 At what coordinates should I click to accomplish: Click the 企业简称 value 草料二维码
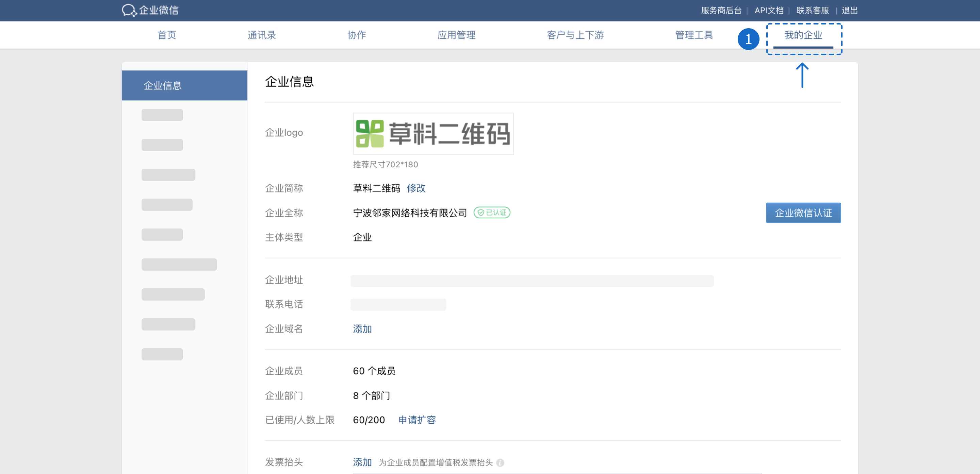click(376, 188)
